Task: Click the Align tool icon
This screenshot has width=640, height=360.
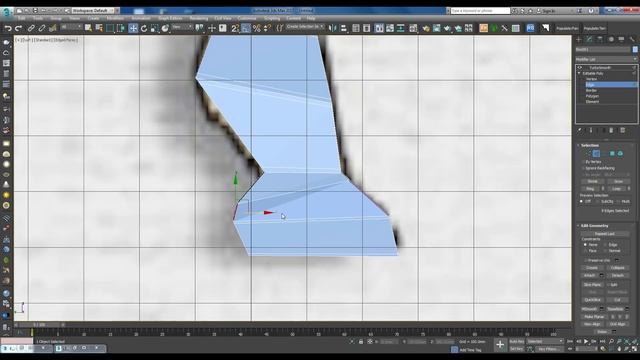Action: tap(344, 28)
